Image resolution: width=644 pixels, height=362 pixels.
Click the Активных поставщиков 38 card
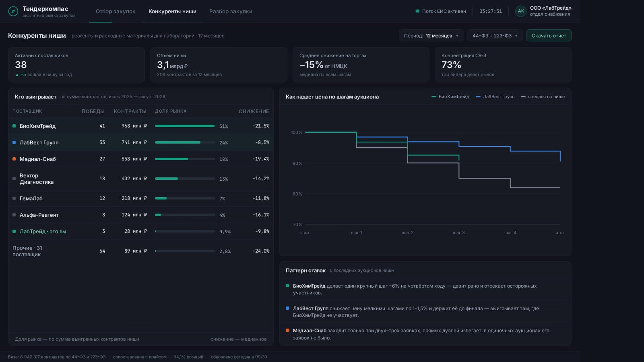(76, 65)
